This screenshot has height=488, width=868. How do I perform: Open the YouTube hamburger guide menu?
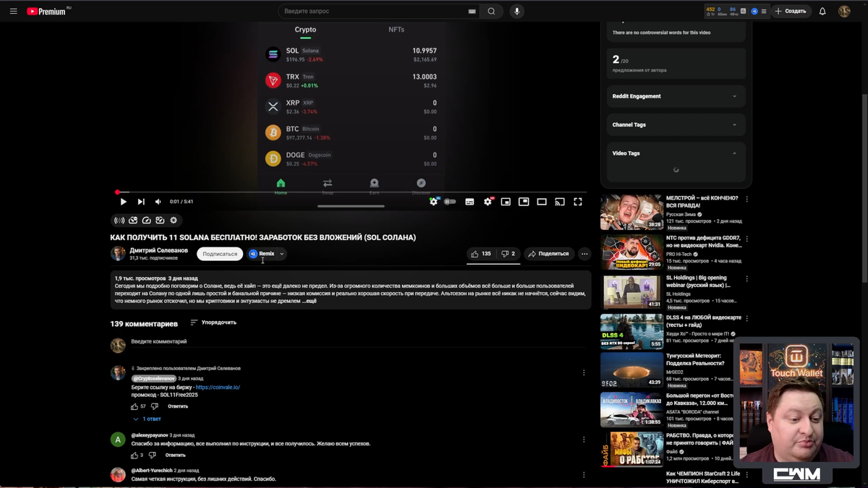pos(13,11)
